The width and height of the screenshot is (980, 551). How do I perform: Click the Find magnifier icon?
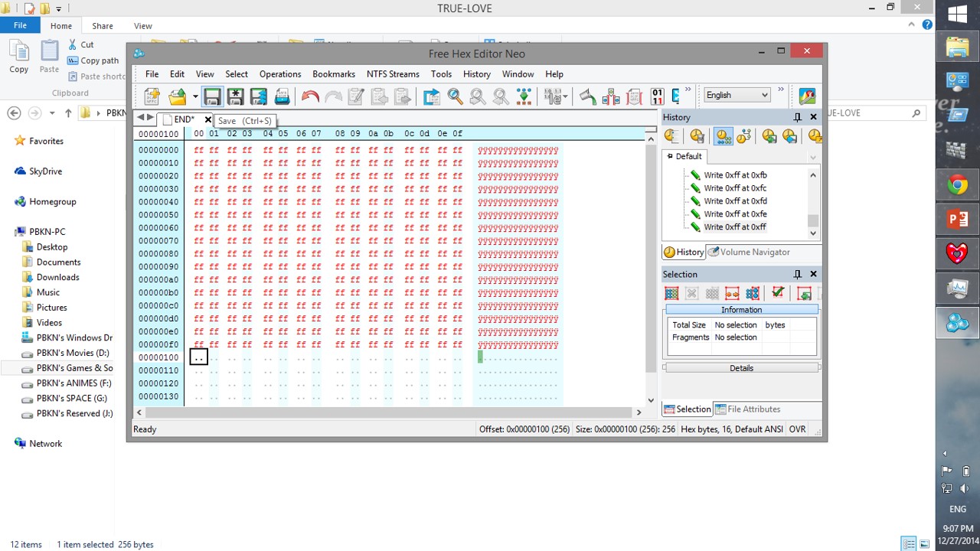(455, 96)
